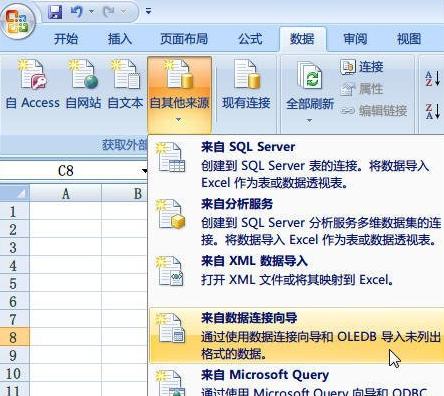Open the Office button menu
The width and height of the screenshot is (444, 396).
tap(17, 20)
